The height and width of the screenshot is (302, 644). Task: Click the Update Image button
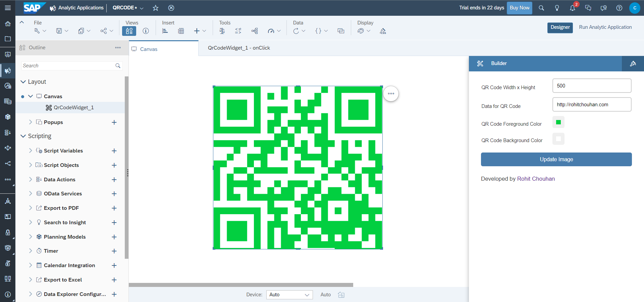pos(556,160)
